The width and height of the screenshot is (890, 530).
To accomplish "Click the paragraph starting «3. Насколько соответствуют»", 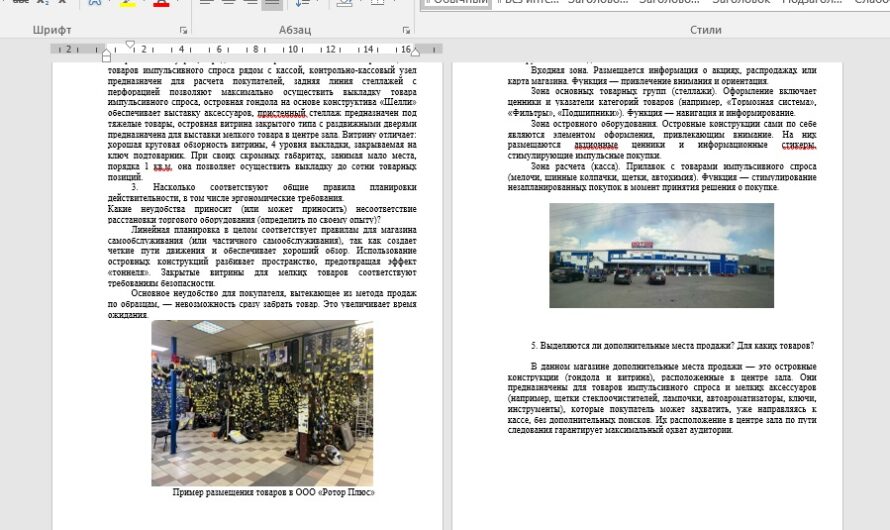I will point(262,192).
